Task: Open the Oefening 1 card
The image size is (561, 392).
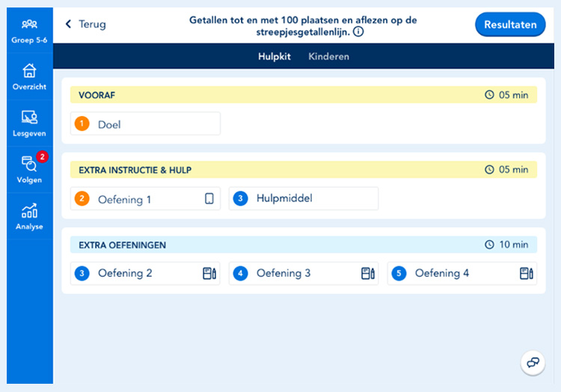Action: point(145,198)
